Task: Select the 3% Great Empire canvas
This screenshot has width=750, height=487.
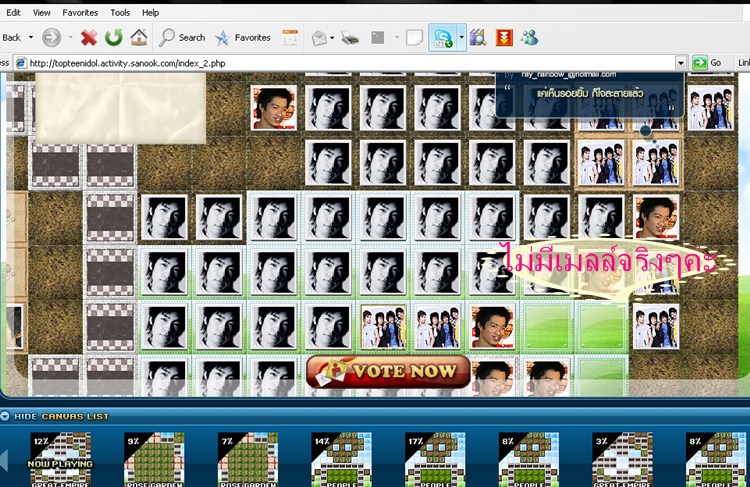Action: click(622, 460)
